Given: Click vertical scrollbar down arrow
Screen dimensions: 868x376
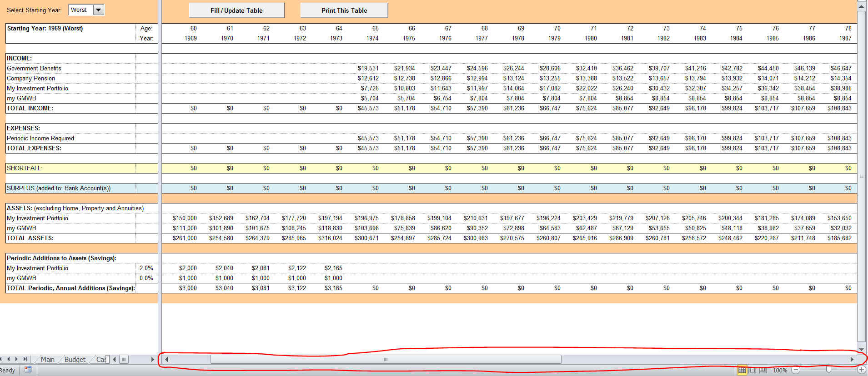Looking at the screenshot, I should click(861, 349).
